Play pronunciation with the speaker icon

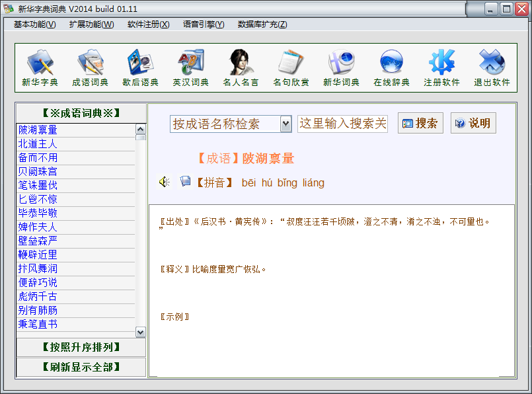point(165,182)
